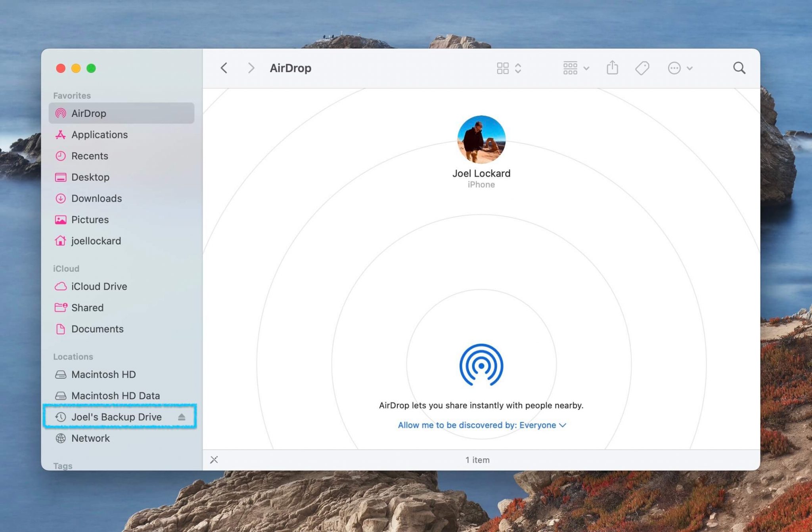Select Joel Lockard's iPhone avatar
This screenshot has height=532, width=812.
click(x=481, y=139)
